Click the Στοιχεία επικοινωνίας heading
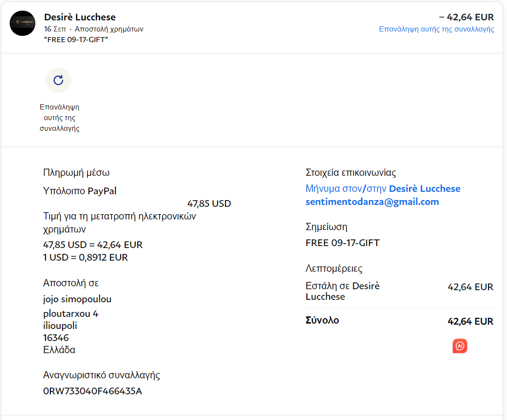 (351, 172)
